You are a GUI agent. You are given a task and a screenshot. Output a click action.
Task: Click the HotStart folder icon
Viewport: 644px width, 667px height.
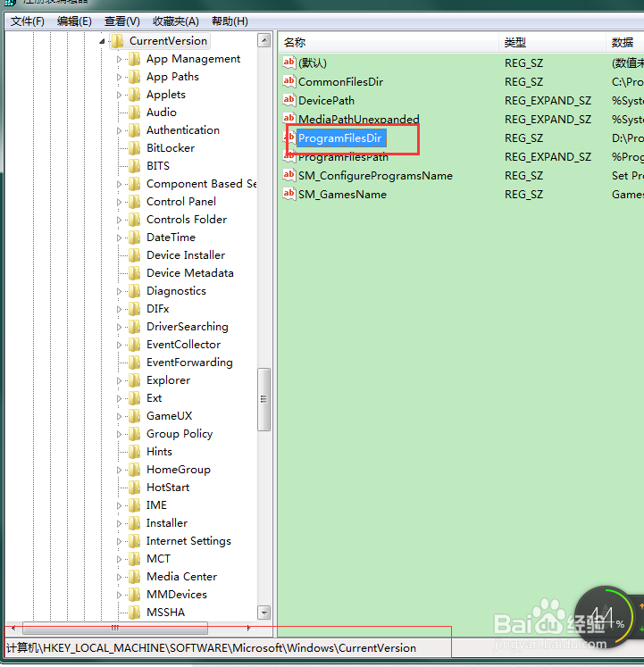pos(135,488)
